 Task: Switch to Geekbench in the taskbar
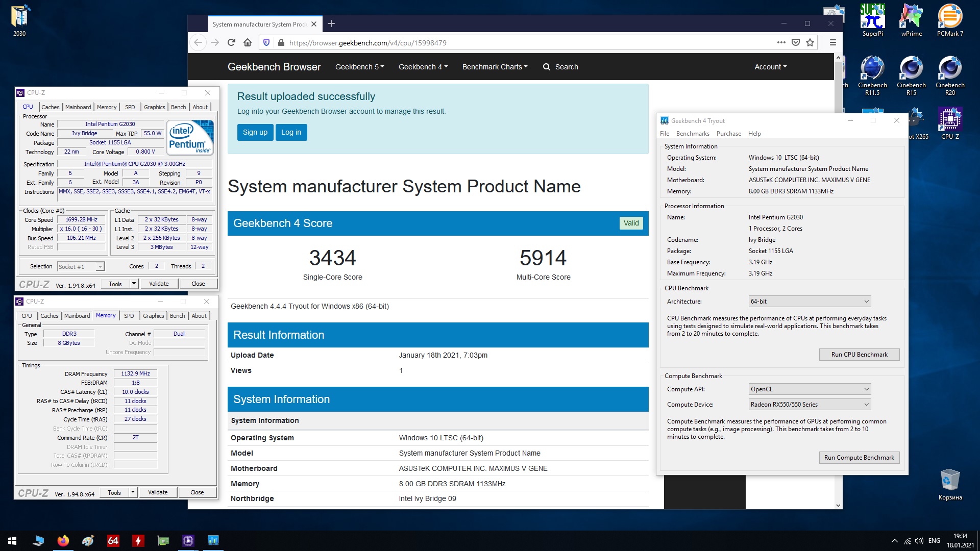(213, 541)
